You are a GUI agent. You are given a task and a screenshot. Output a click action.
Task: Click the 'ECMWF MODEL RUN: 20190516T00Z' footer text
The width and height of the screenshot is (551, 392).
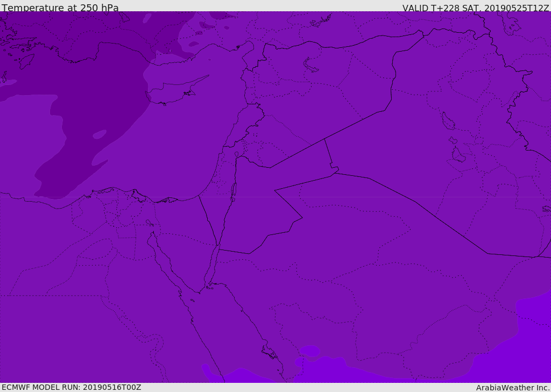[72, 387]
